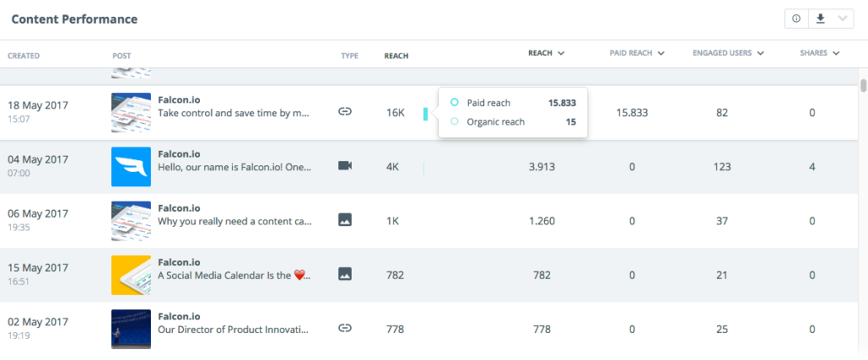Click the yellow thumbnail of Social Media Calendar post
Image resolution: width=868 pixels, height=360 pixels.
tap(131, 274)
